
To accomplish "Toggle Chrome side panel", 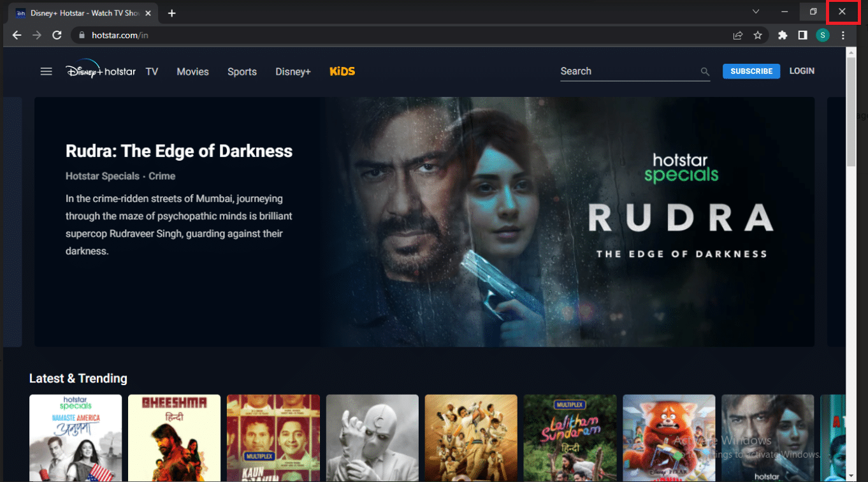I will pos(802,35).
